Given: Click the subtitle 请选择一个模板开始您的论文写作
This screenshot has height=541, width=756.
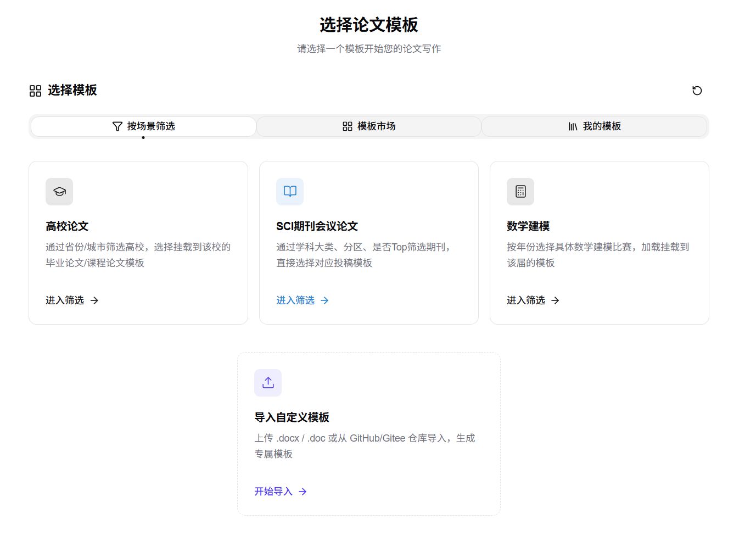Looking at the screenshot, I should coord(369,49).
